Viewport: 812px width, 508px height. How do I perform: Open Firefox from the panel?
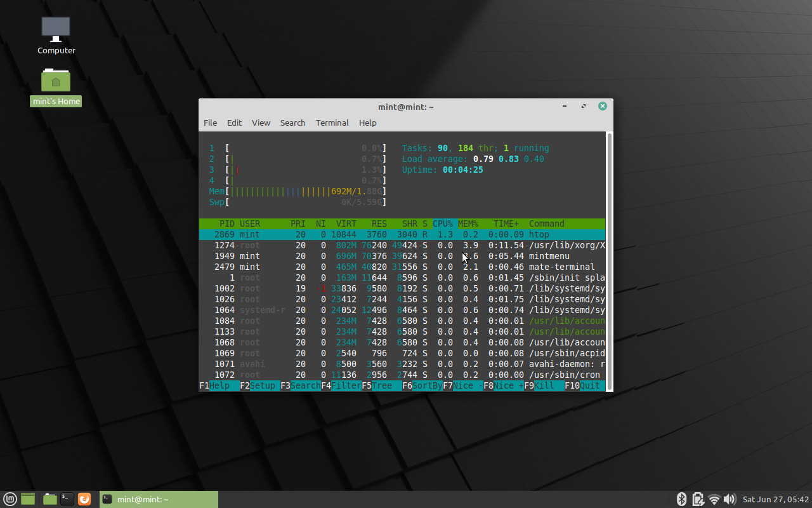84,499
